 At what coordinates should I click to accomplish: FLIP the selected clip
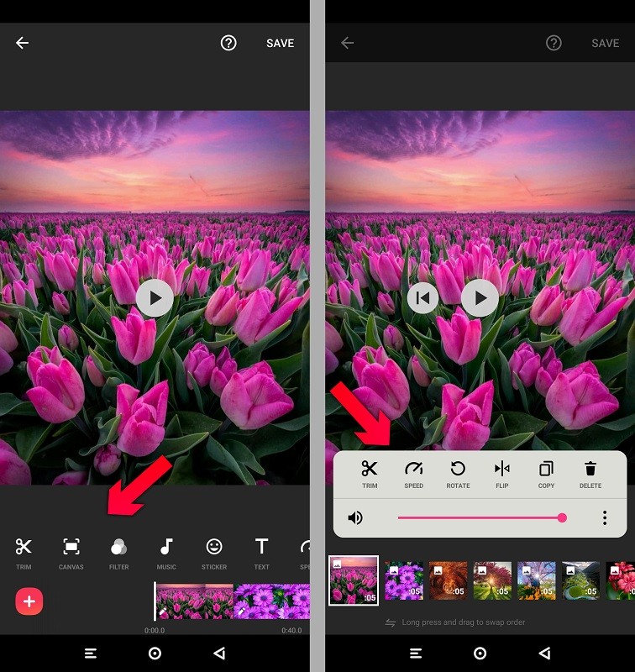[x=502, y=475]
